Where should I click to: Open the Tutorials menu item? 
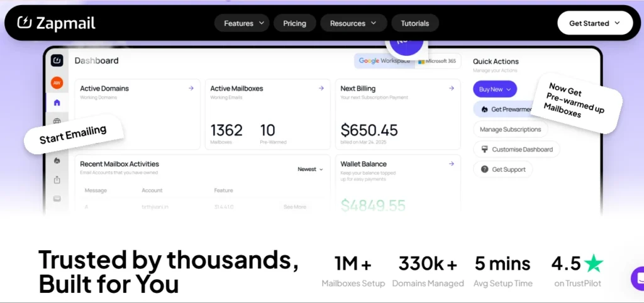415,23
